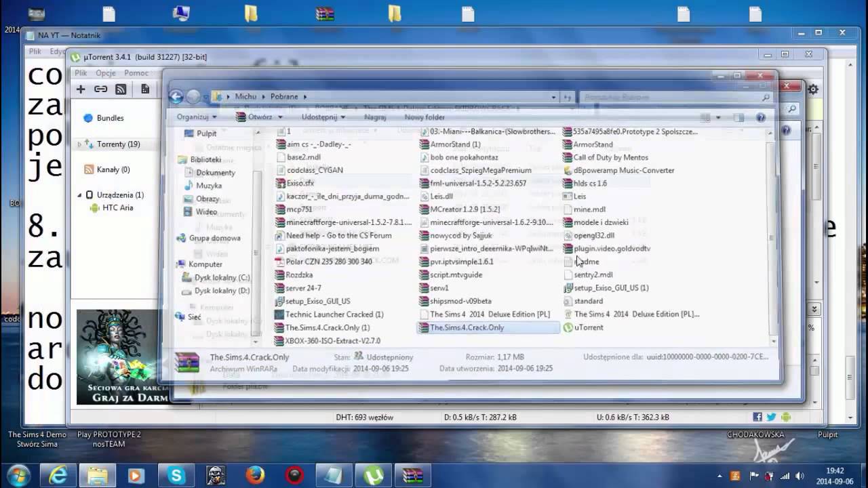Select the uTorrent file in Pobrane

point(583,327)
